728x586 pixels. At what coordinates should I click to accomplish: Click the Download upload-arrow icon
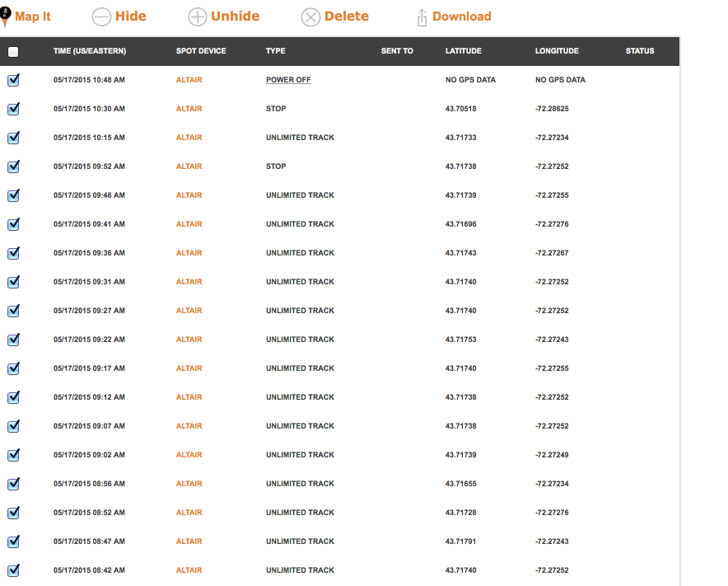(x=422, y=17)
